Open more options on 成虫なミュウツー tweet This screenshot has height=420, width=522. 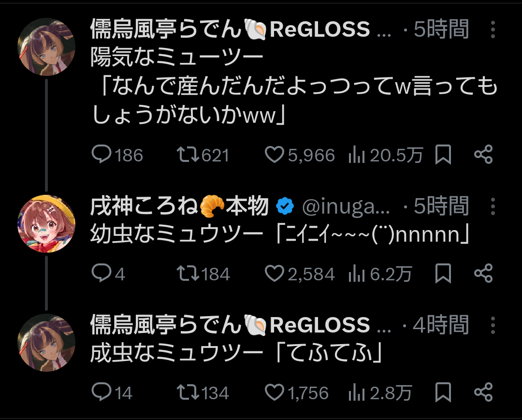493,325
